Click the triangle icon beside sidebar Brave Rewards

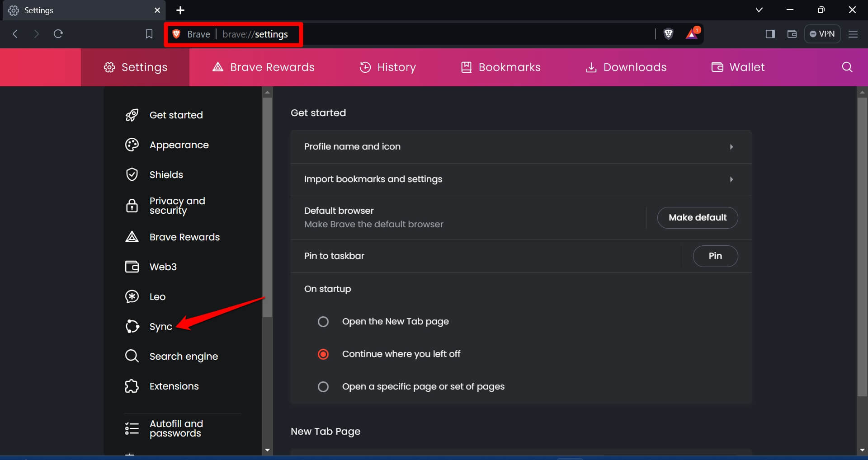click(132, 237)
